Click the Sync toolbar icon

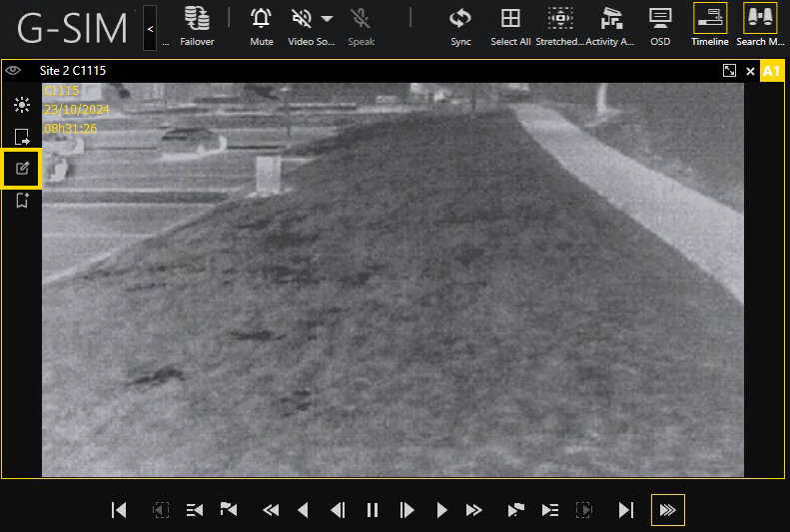[x=460, y=19]
